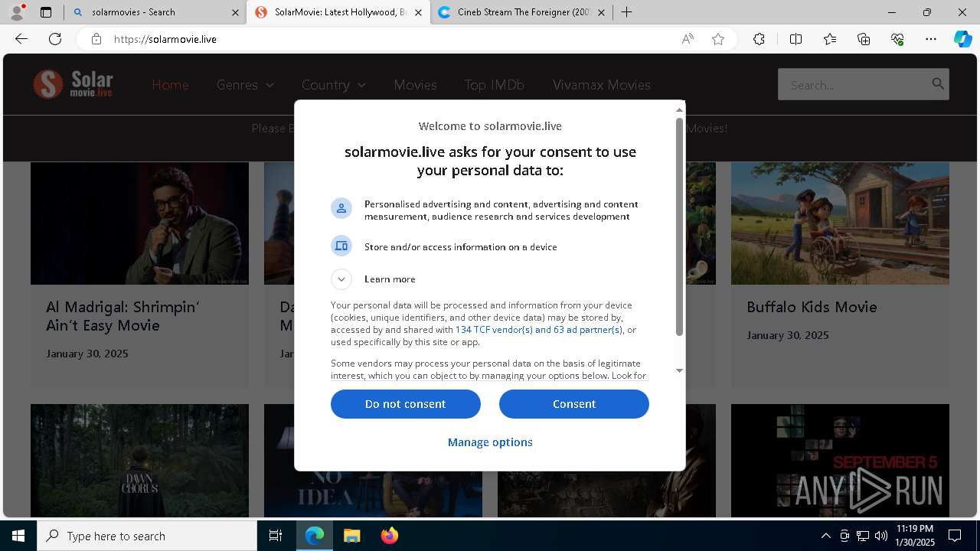Click the site search magnifier icon
Image resolution: width=980 pixels, height=551 pixels.
coord(938,83)
